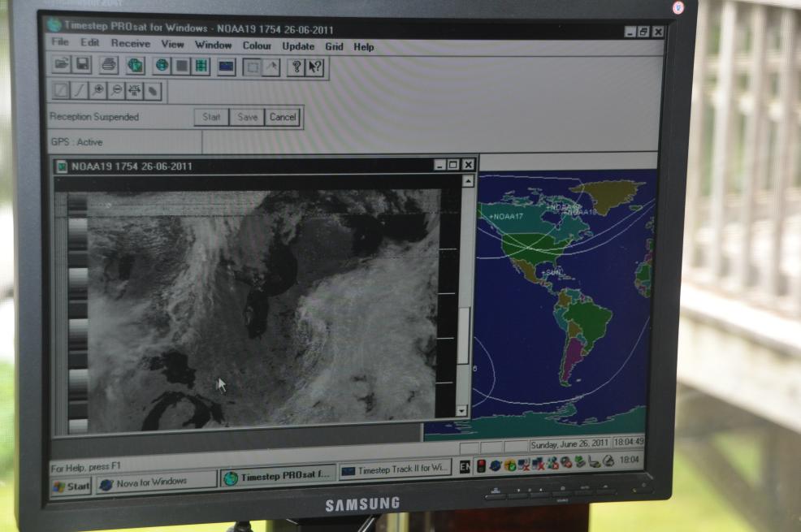Open the Grid menu

point(334,46)
